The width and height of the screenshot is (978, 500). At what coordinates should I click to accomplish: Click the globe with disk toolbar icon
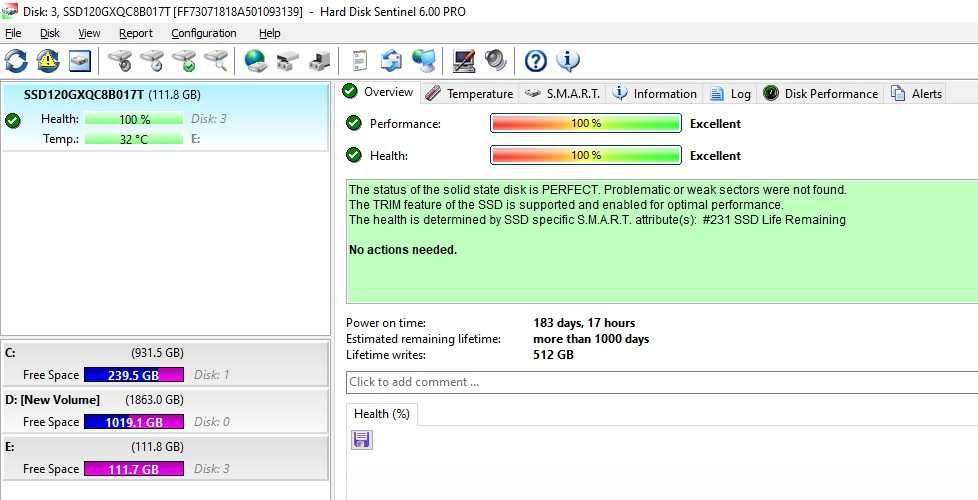coord(255,61)
